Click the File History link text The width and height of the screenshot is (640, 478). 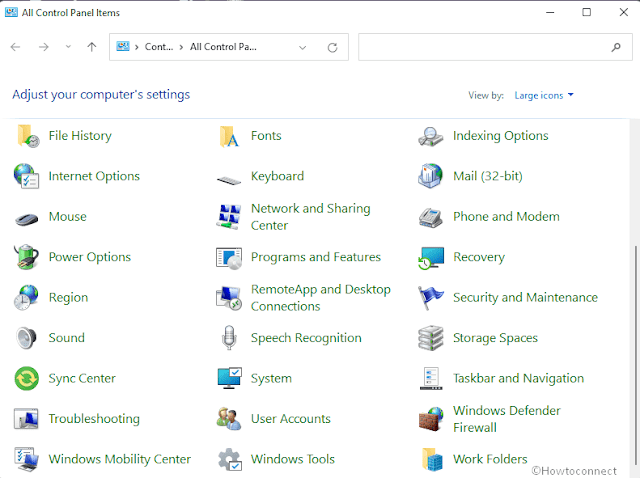click(80, 136)
